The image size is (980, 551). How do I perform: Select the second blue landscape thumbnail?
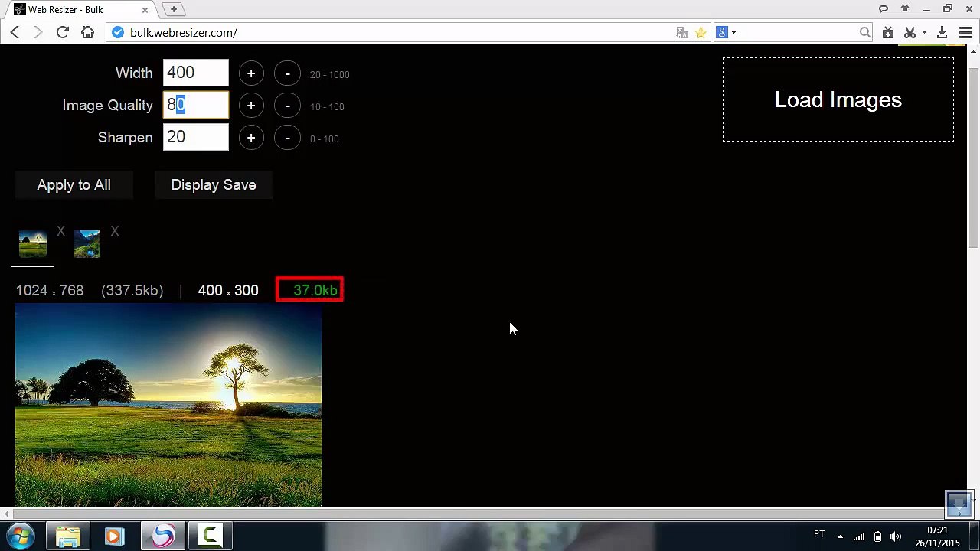click(87, 244)
